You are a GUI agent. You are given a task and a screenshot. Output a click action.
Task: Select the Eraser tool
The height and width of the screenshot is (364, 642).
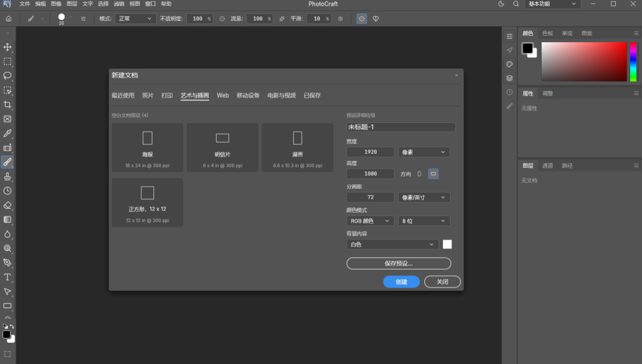(7, 205)
